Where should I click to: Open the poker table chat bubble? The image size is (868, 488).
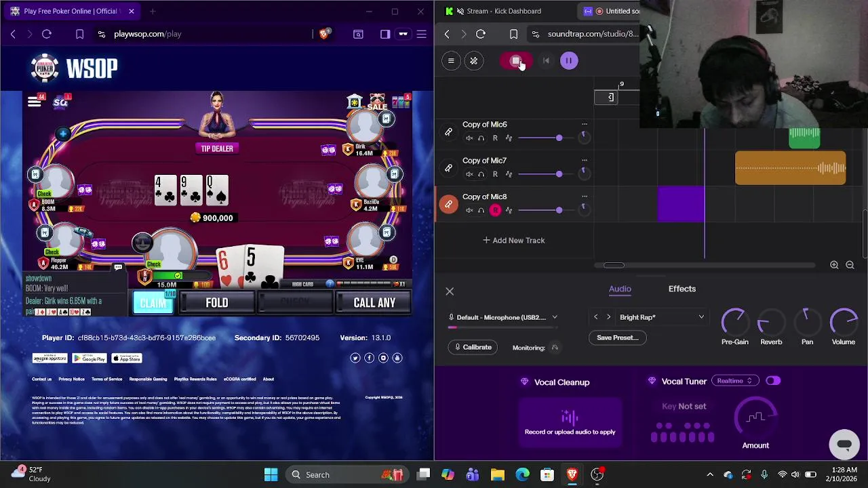pos(118,268)
